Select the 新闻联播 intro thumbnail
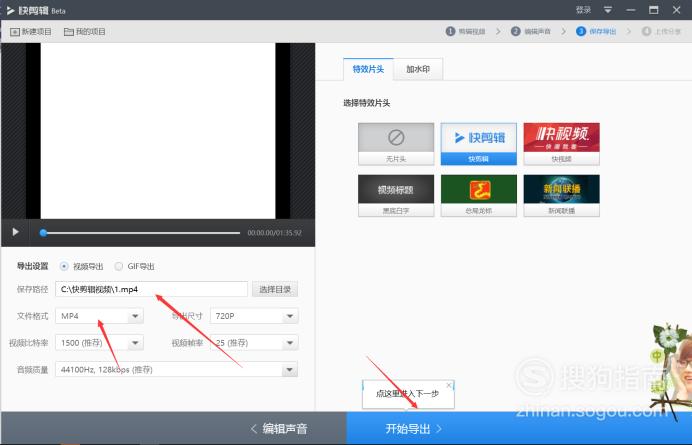The height and width of the screenshot is (445, 692). (561, 196)
